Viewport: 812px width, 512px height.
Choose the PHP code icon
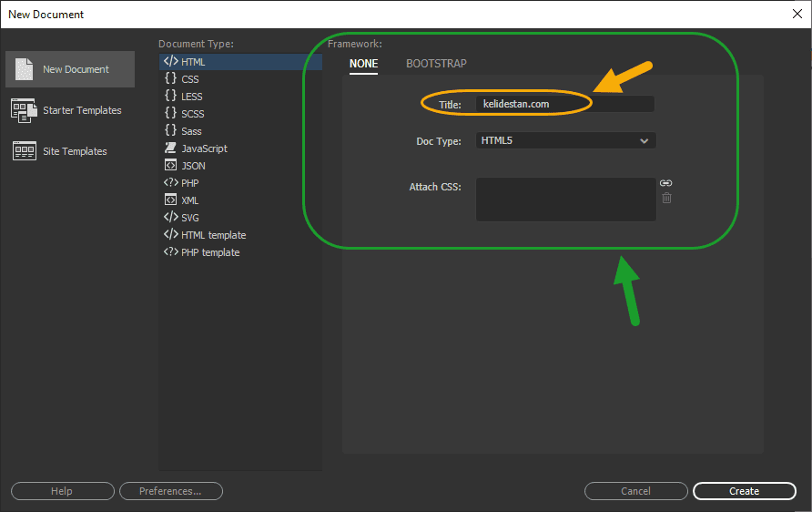170,182
